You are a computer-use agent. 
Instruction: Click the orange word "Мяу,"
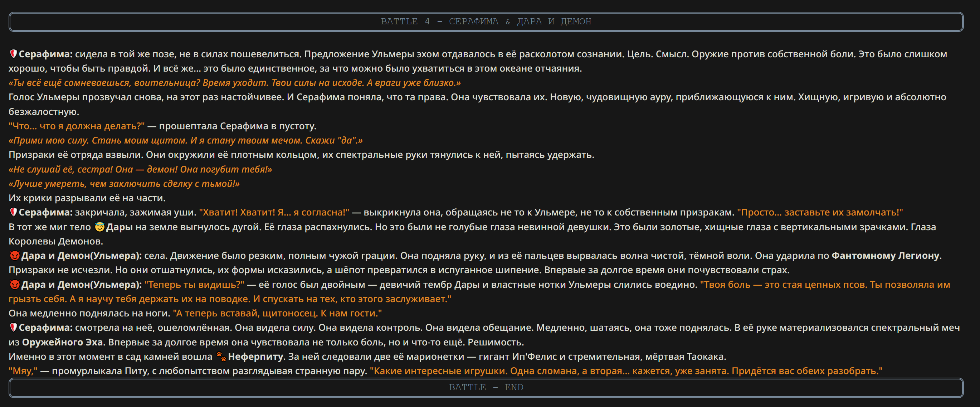point(23,371)
